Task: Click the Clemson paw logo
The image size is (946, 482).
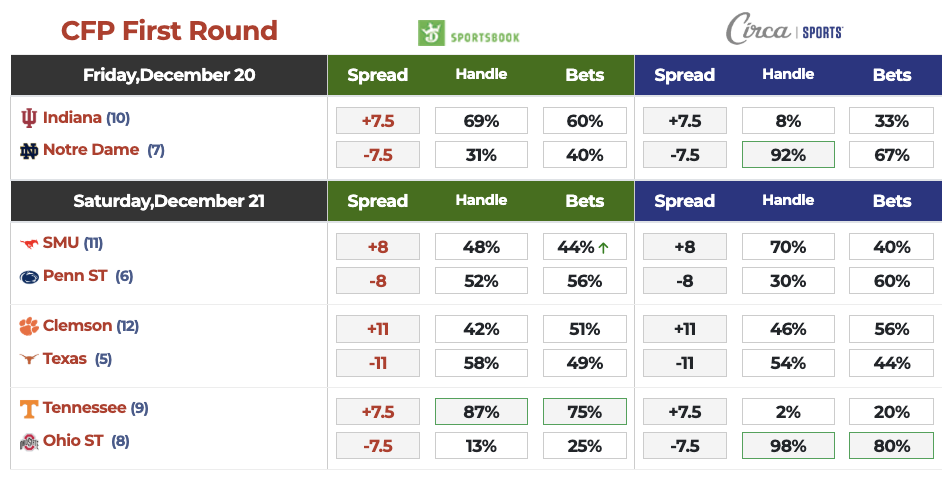Action: tap(29, 326)
